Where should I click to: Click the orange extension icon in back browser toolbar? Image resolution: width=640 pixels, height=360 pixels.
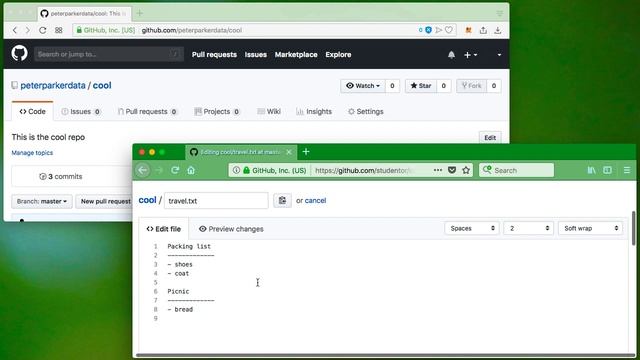[469, 30]
